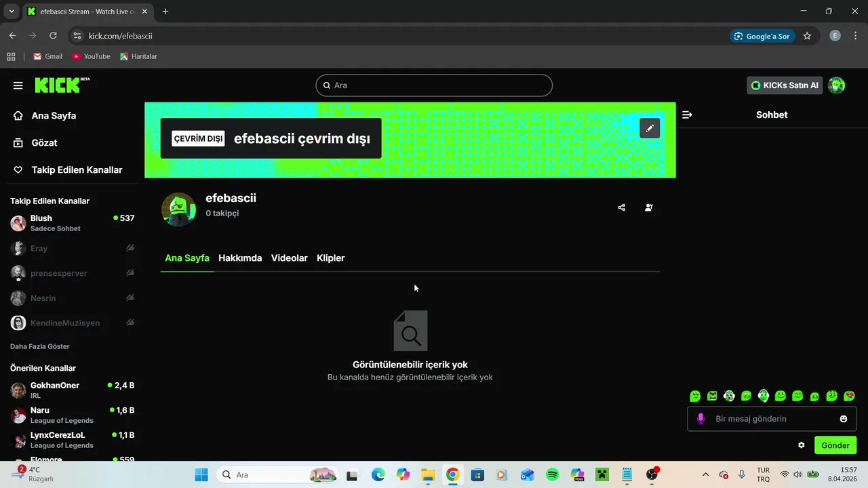This screenshot has height=488, width=868.
Task: Switch to the Hakkımda tab
Action: coord(240,258)
